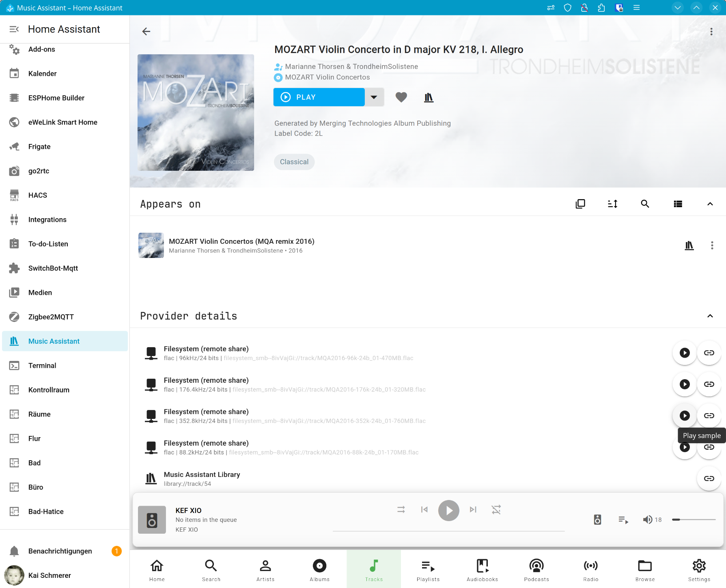Screen dimensions: 726x588
Task: Mark the track as favorite with heart
Action: click(x=401, y=97)
